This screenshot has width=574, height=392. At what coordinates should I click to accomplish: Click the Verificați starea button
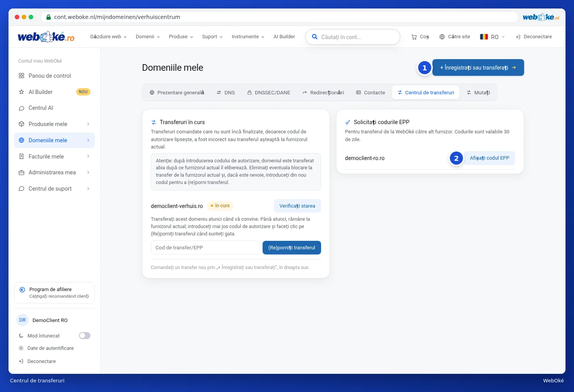click(x=297, y=206)
